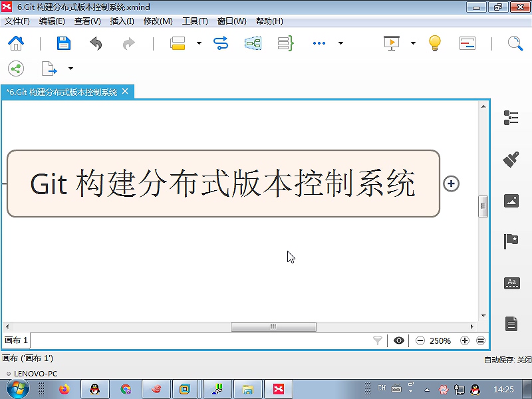The height and width of the screenshot is (399, 532).
Task: Open the markers flag panel
Action: coord(511,241)
